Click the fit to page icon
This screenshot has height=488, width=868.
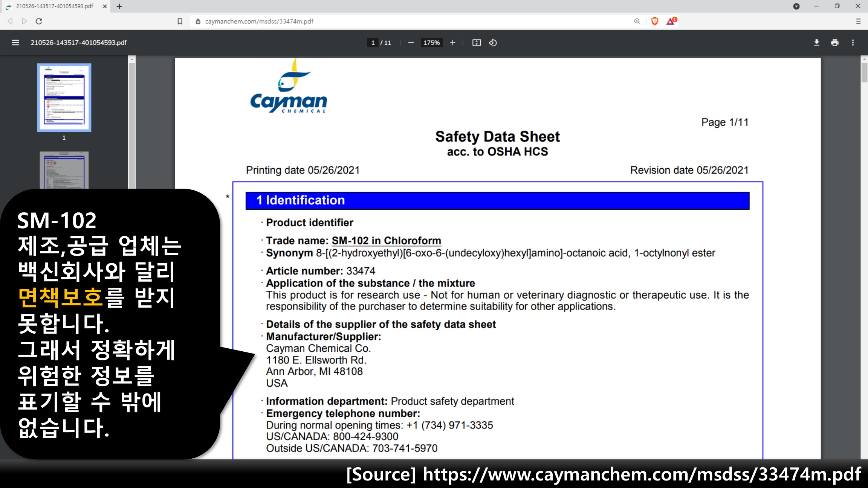click(x=477, y=43)
